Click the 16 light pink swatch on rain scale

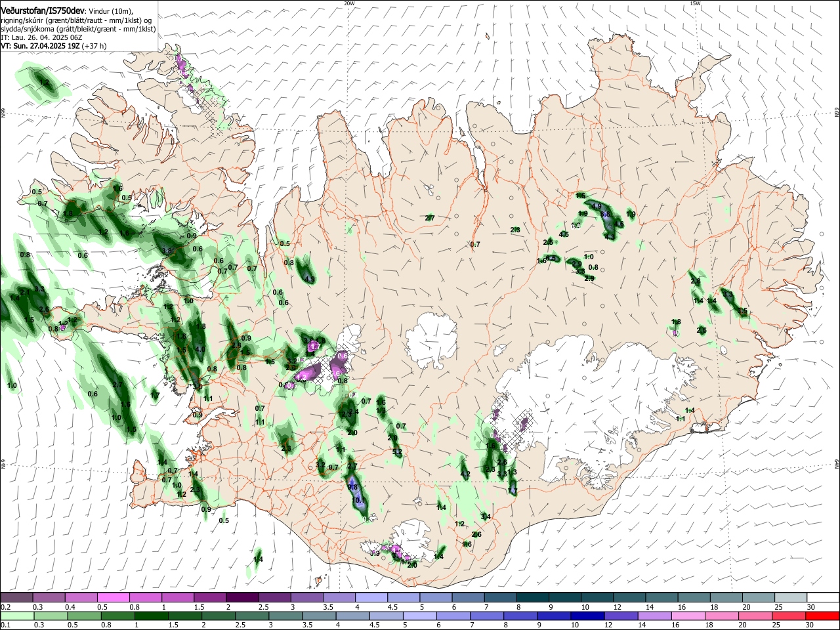point(688,616)
